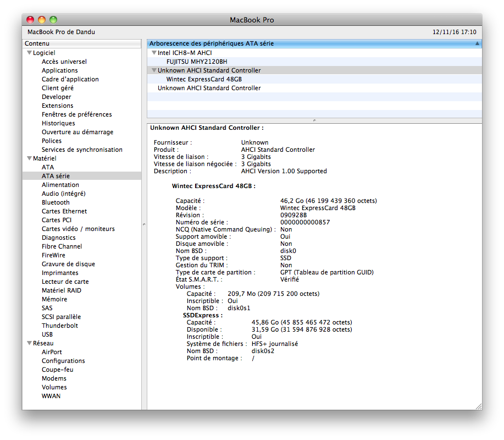Show the Imprimantes entry
The image size is (504, 440).
60,273
